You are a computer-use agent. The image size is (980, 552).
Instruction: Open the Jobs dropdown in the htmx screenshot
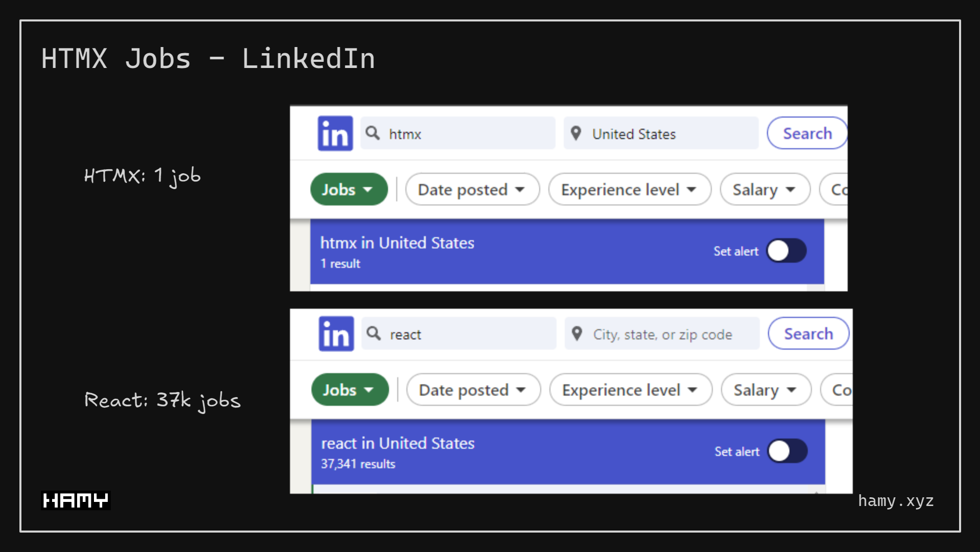[349, 189]
